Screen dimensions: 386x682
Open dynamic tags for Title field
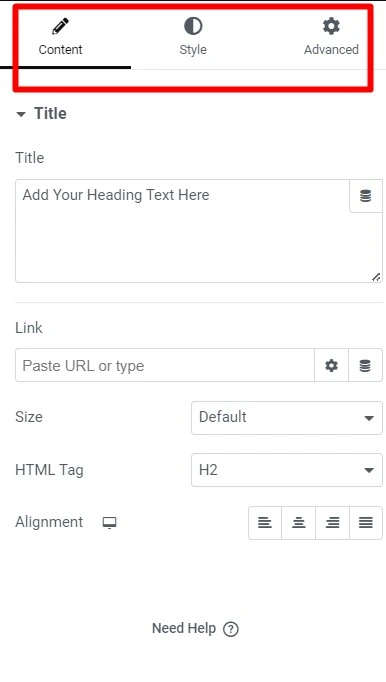[x=366, y=196]
